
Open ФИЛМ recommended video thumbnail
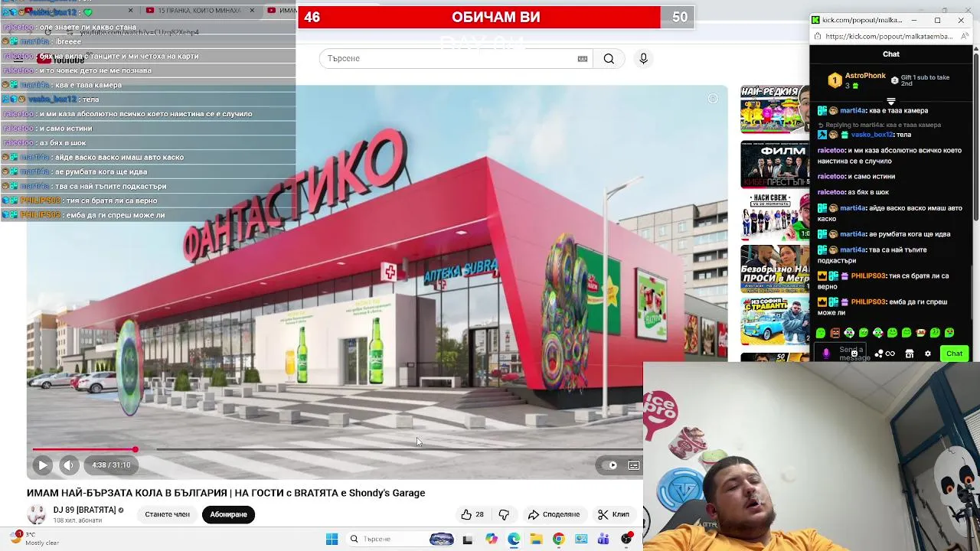pos(775,165)
